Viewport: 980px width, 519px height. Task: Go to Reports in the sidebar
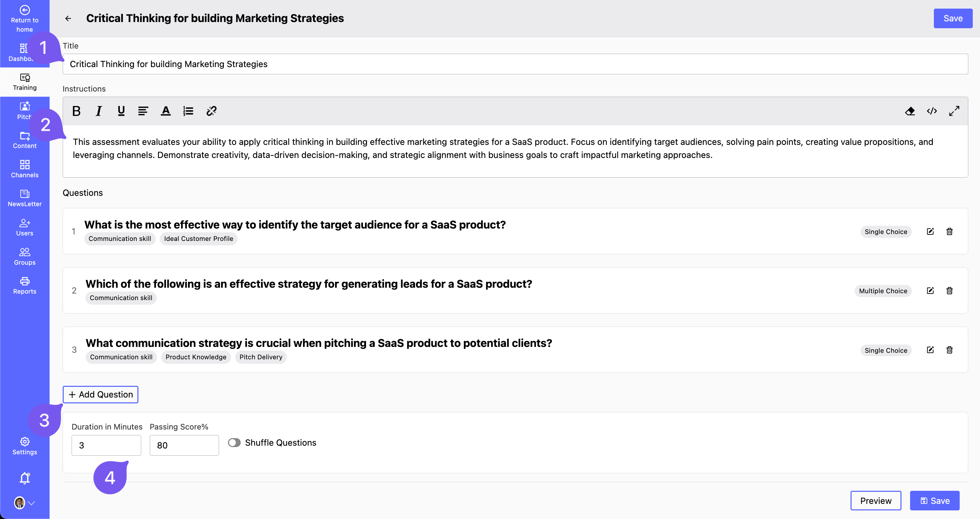tap(25, 285)
